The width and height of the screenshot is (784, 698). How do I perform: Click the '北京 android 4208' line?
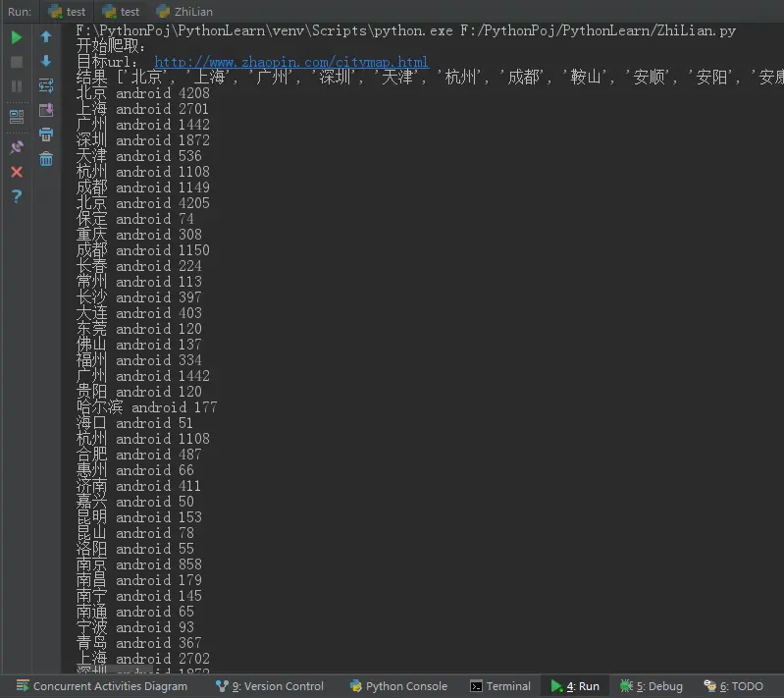click(143, 93)
